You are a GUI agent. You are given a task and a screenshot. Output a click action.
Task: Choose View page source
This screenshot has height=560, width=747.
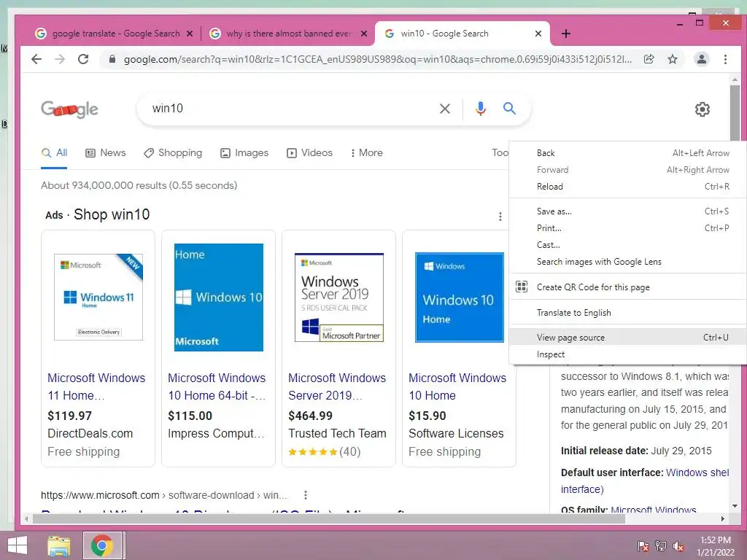[627, 338]
